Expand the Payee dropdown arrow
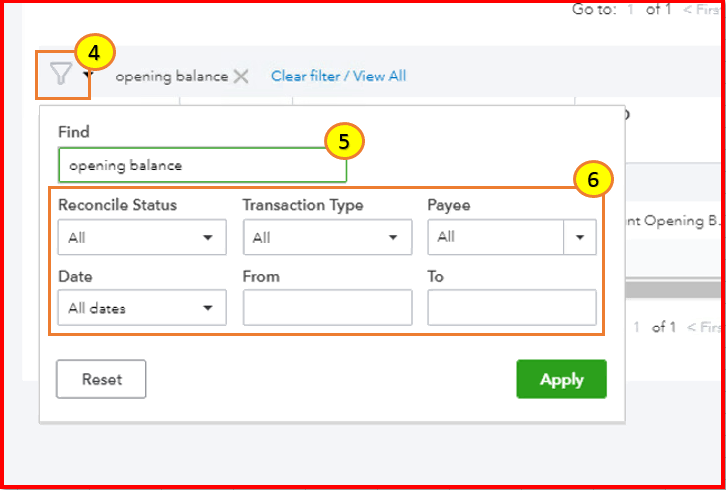 click(x=580, y=238)
